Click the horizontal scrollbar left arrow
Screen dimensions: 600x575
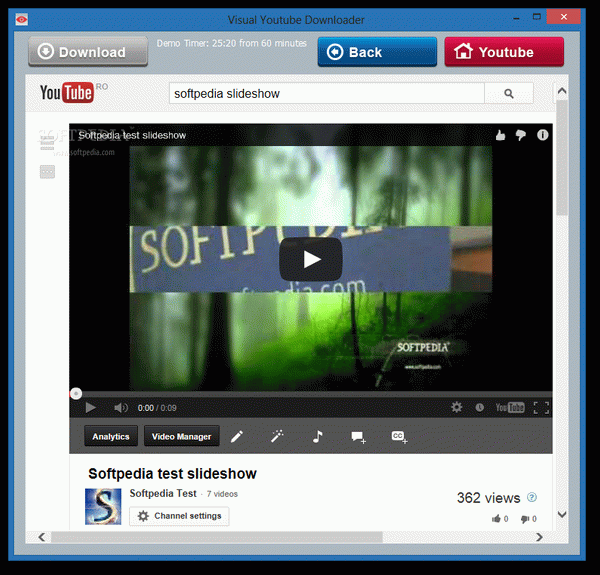pos(42,537)
